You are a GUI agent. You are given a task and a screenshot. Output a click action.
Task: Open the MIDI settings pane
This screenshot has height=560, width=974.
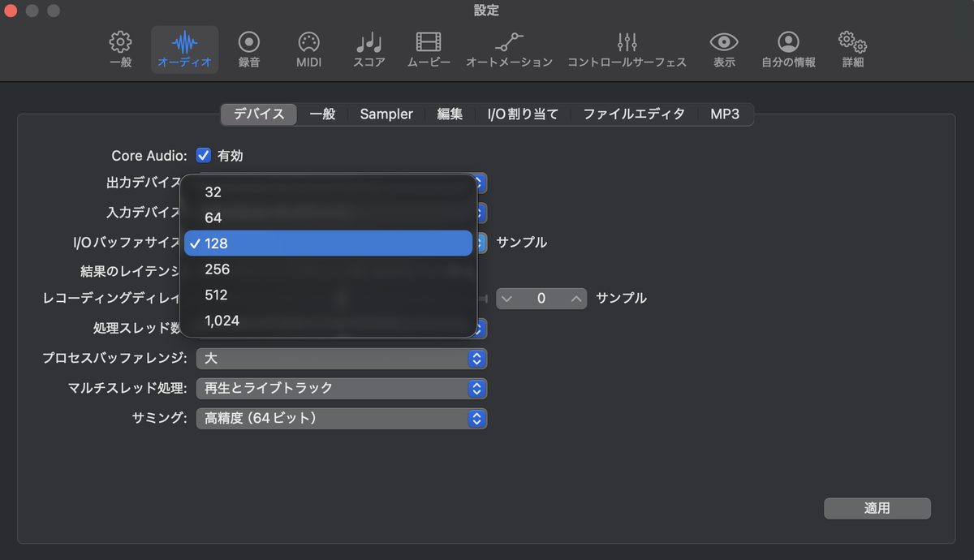point(308,50)
